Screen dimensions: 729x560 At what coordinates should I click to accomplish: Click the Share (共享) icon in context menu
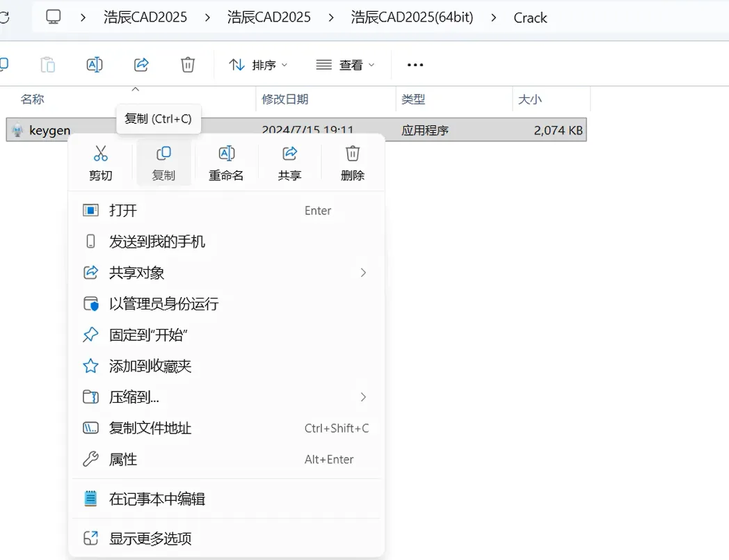coord(289,153)
